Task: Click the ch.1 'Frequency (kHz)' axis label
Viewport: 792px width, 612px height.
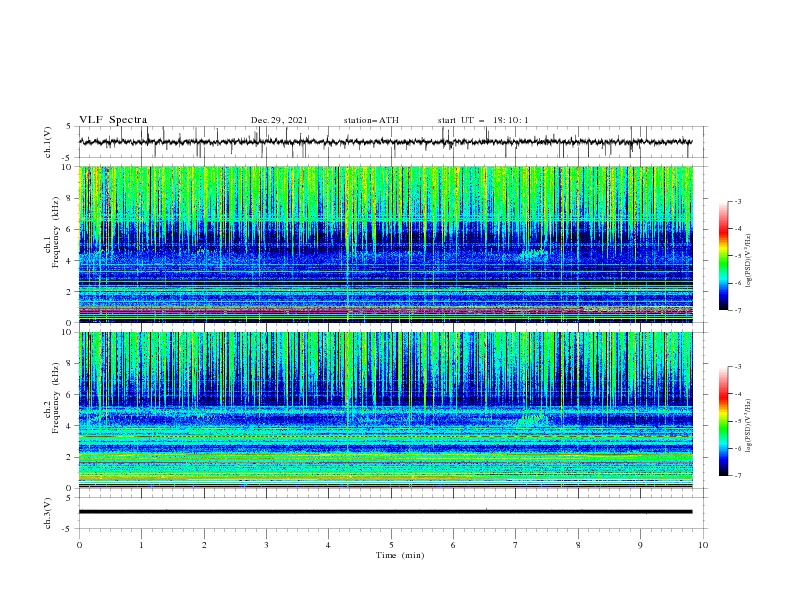Action: tap(56, 232)
